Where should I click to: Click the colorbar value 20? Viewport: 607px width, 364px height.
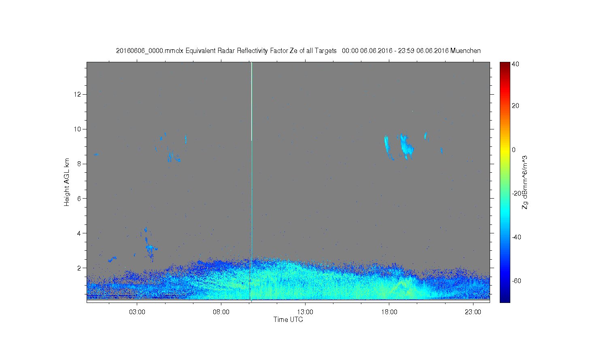coord(516,106)
